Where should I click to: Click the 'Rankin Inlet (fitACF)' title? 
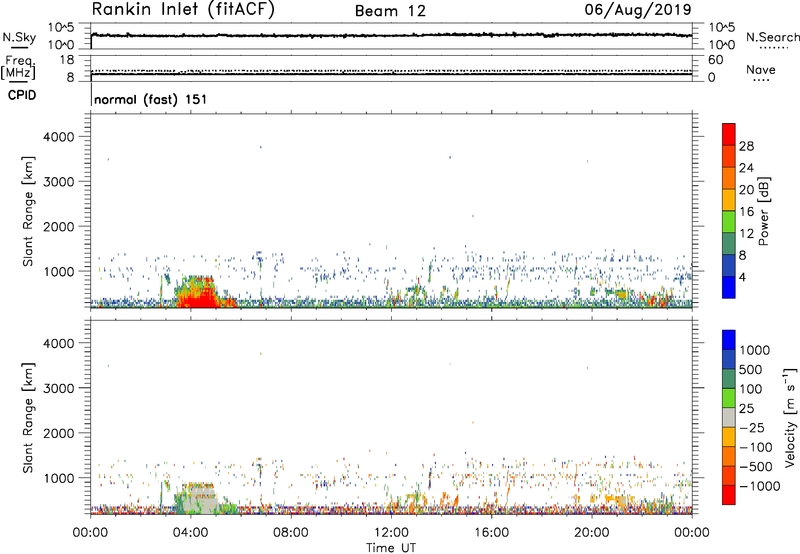(183, 10)
